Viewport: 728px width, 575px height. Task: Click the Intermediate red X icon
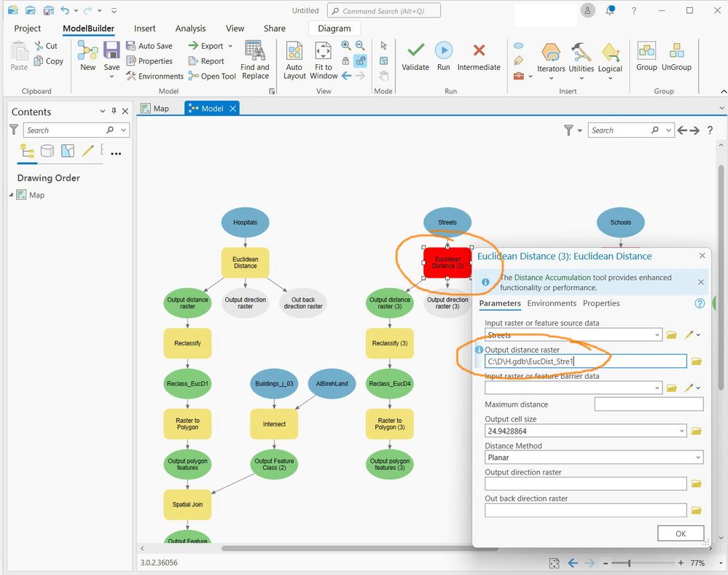click(x=479, y=51)
